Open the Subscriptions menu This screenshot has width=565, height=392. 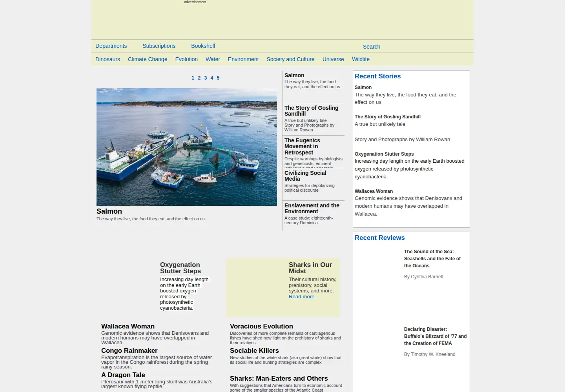(x=159, y=46)
